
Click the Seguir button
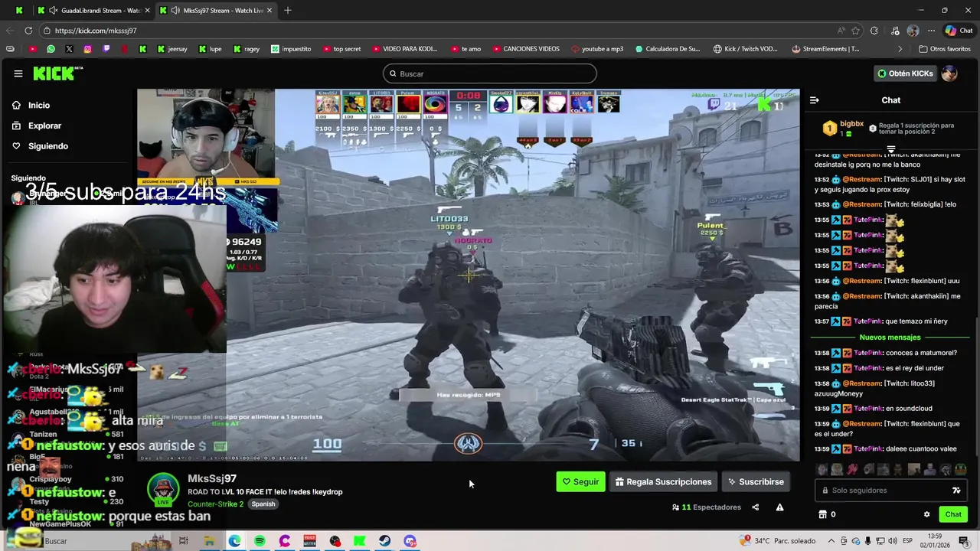(x=580, y=482)
